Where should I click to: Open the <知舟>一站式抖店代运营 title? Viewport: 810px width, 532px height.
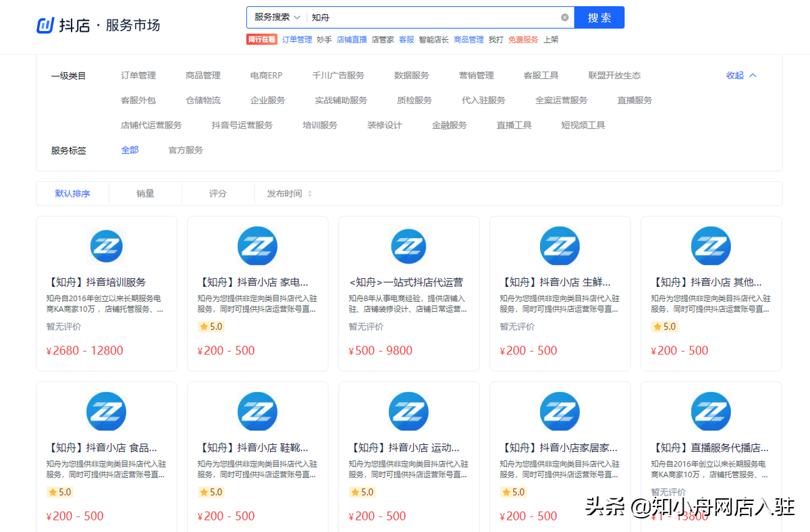point(406,282)
